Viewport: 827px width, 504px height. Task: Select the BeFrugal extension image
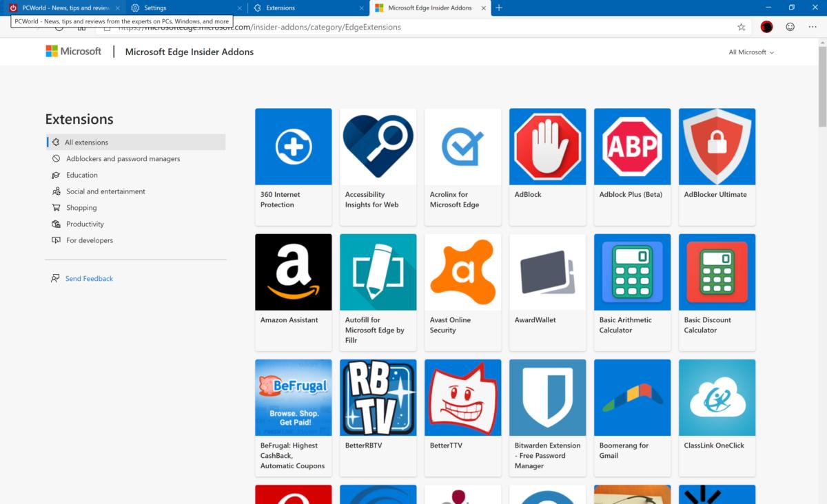pos(293,397)
